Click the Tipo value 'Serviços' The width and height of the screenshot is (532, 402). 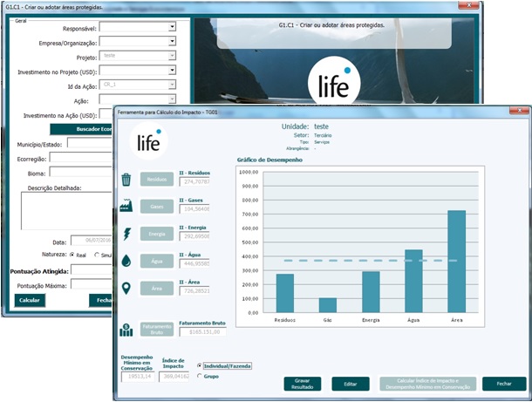[322, 142]
